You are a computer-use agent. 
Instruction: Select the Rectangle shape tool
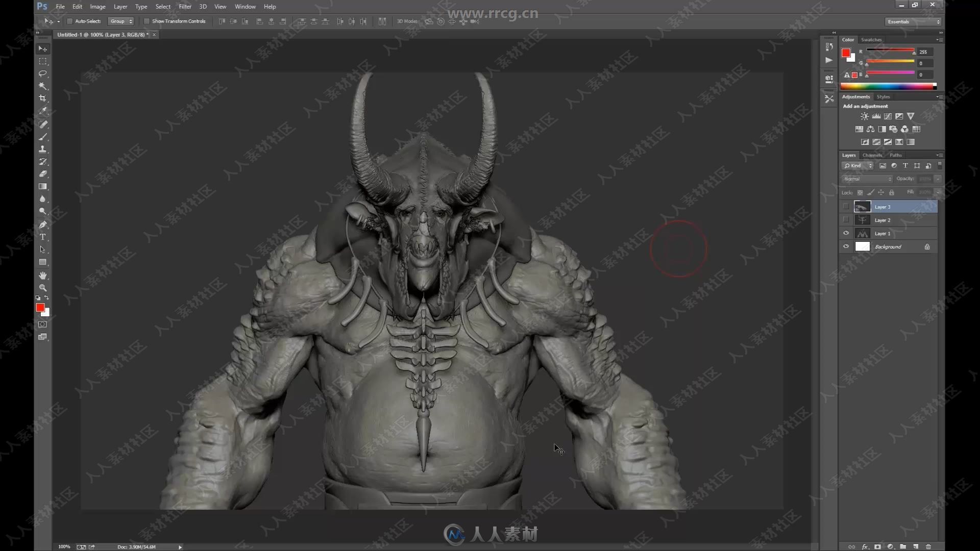[x=43, y=262]
